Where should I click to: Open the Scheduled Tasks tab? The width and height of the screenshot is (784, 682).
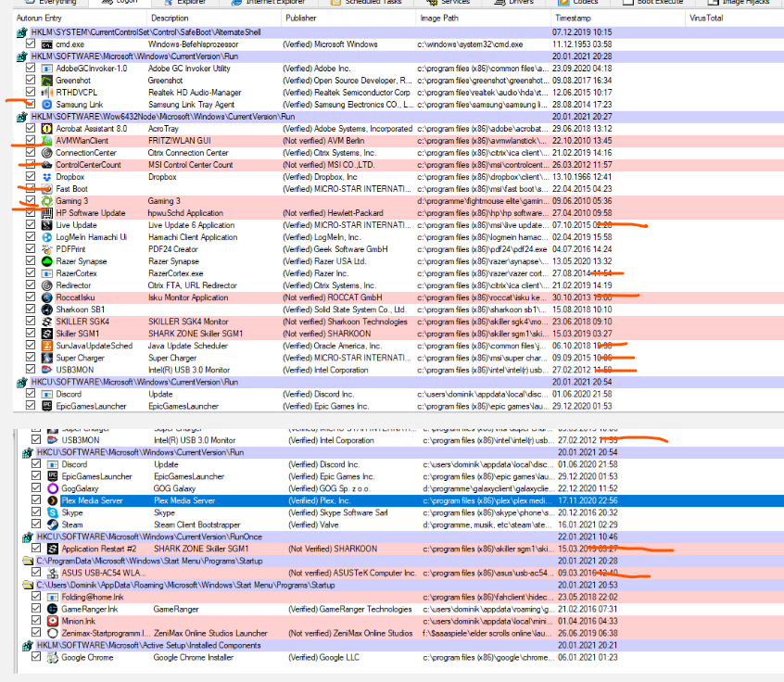[x=366, y=2]
